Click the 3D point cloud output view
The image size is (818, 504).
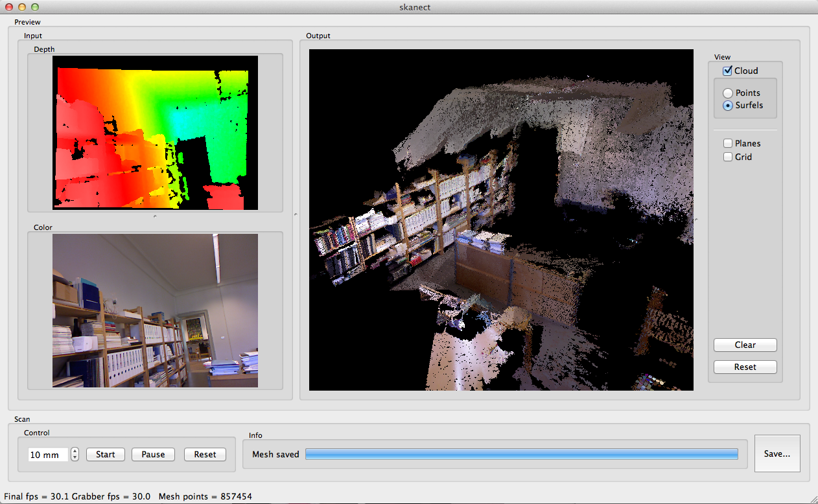coord(501,220)
